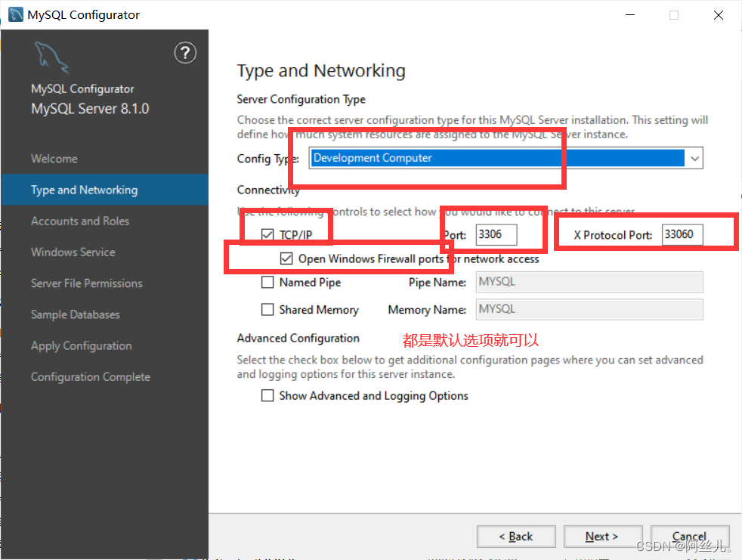Toggle Open Windows Firewall ports checkbox

coord(286,258)
